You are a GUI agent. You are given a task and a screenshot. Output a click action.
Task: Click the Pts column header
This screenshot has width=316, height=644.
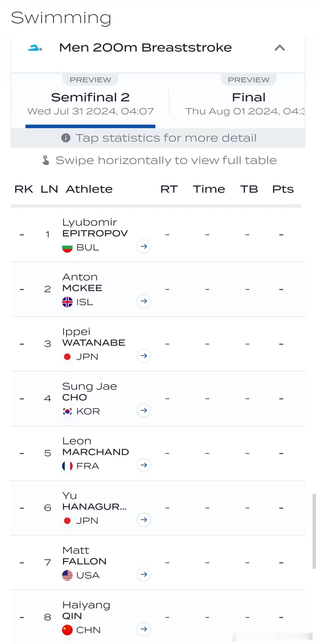point(283,189)
